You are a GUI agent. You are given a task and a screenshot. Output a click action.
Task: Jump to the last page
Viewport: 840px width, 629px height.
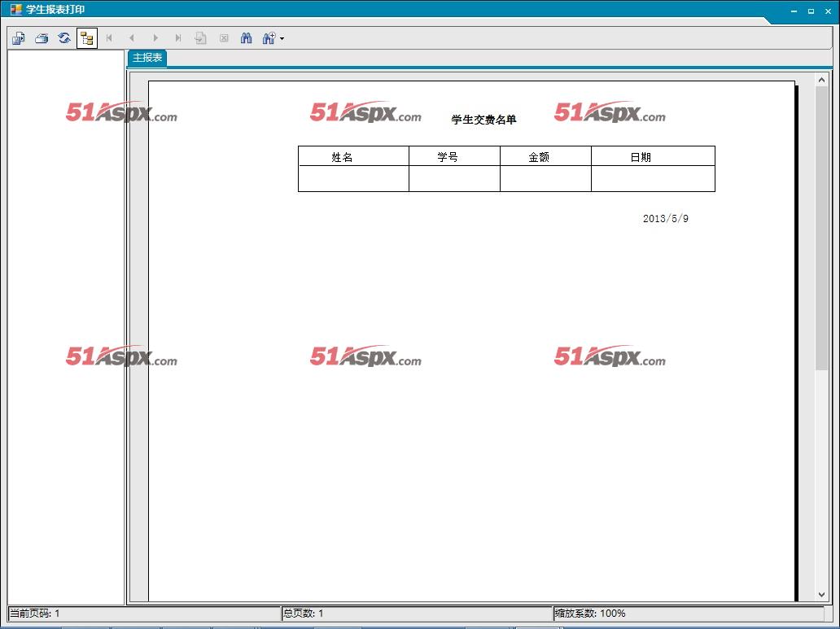178,38
